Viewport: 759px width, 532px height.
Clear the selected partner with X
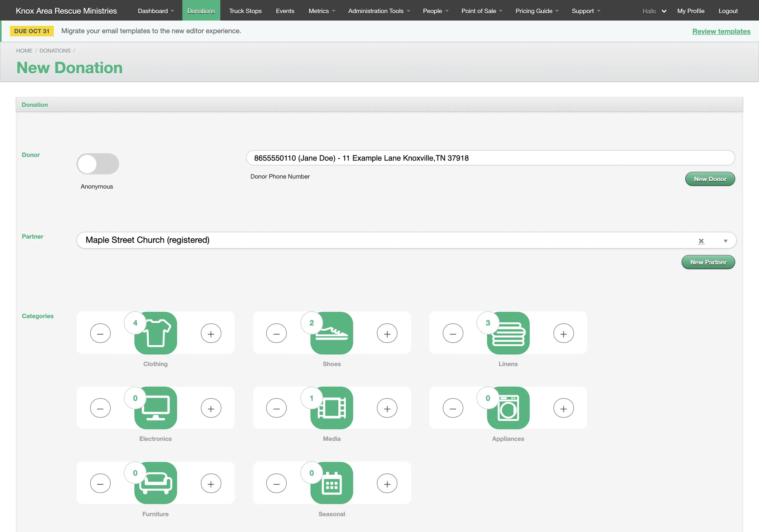coord(701,241)
